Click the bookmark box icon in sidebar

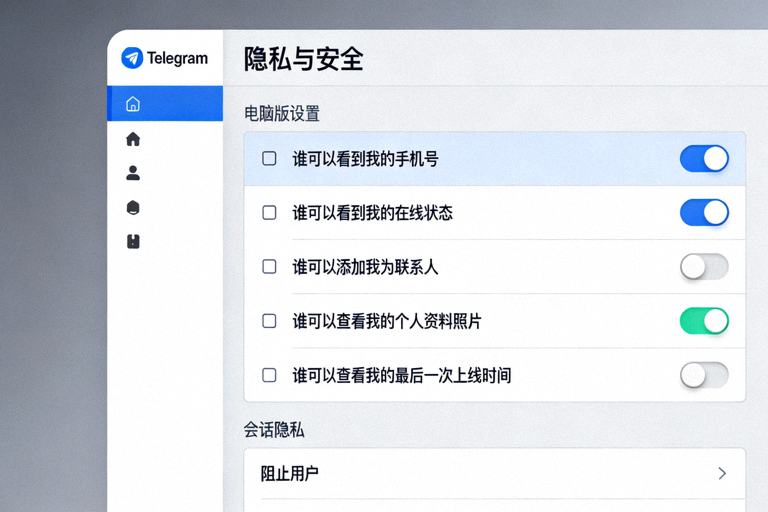(133, 241)
